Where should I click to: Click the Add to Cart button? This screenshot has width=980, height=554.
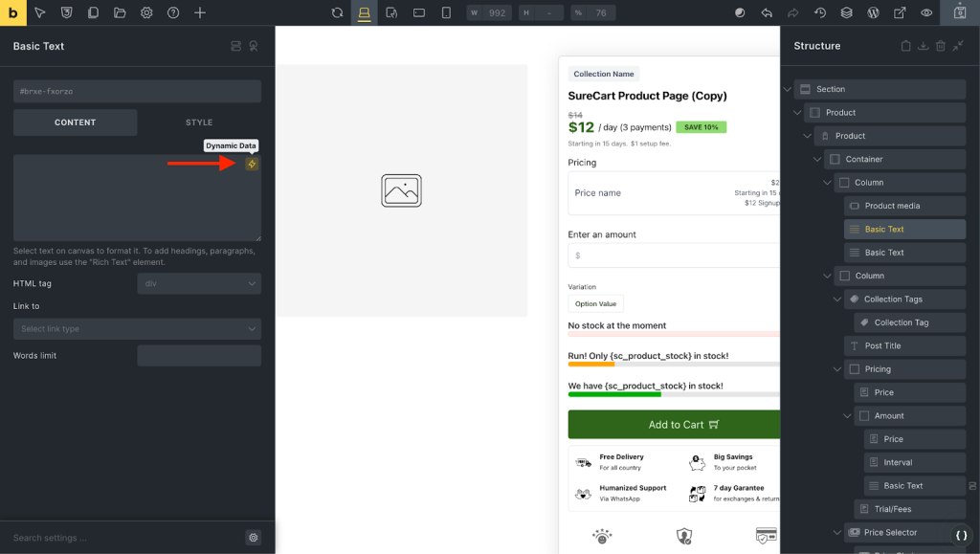(x=674, y=425)
